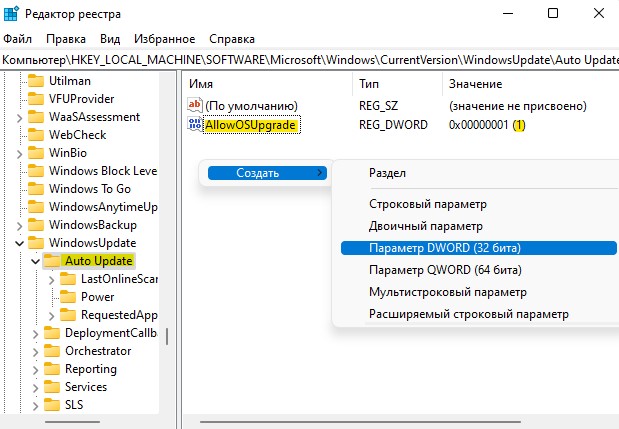Select the WebCheck folder icon
Screen dimensions: 619x429
[36, 135]
